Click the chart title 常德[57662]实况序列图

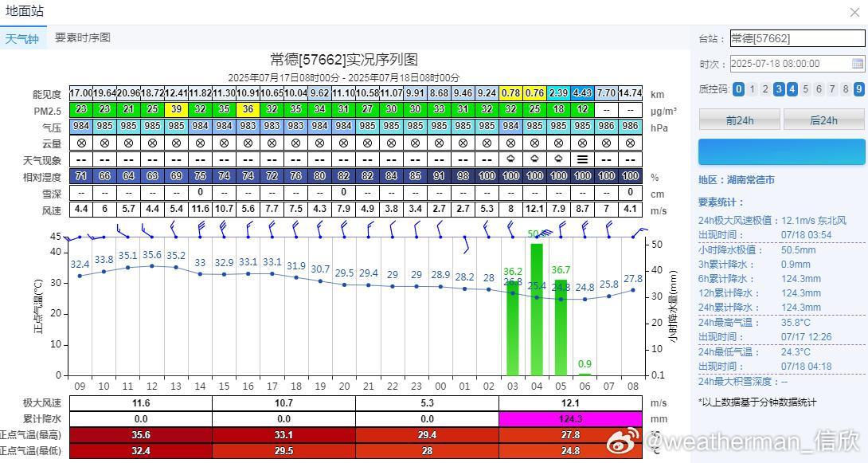click(344, 59)
